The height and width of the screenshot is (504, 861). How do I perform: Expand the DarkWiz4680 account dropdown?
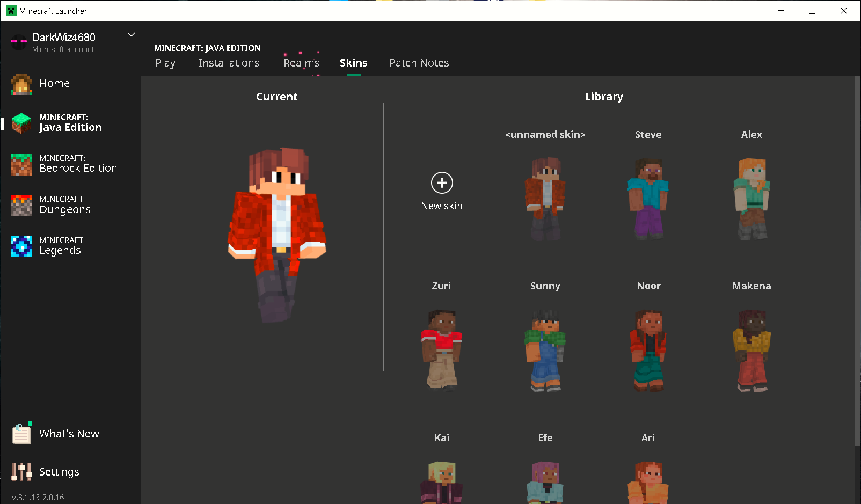[x=131, y=35]
